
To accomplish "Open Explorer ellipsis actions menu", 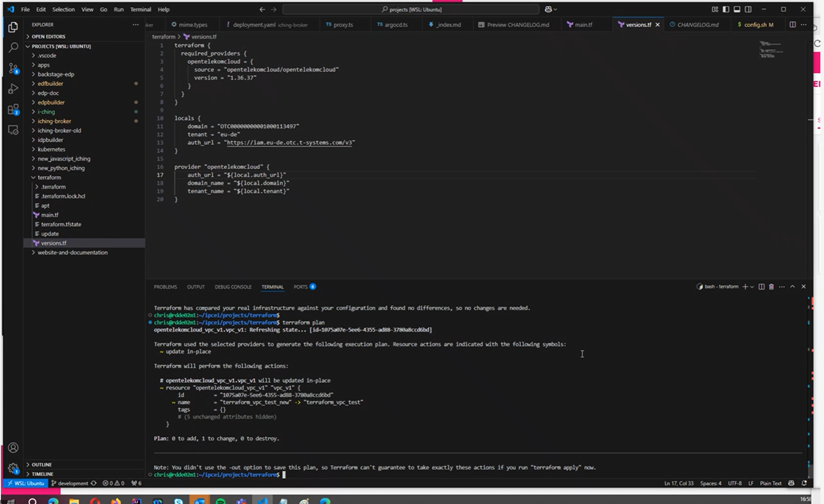I will [x=135, y=24].
